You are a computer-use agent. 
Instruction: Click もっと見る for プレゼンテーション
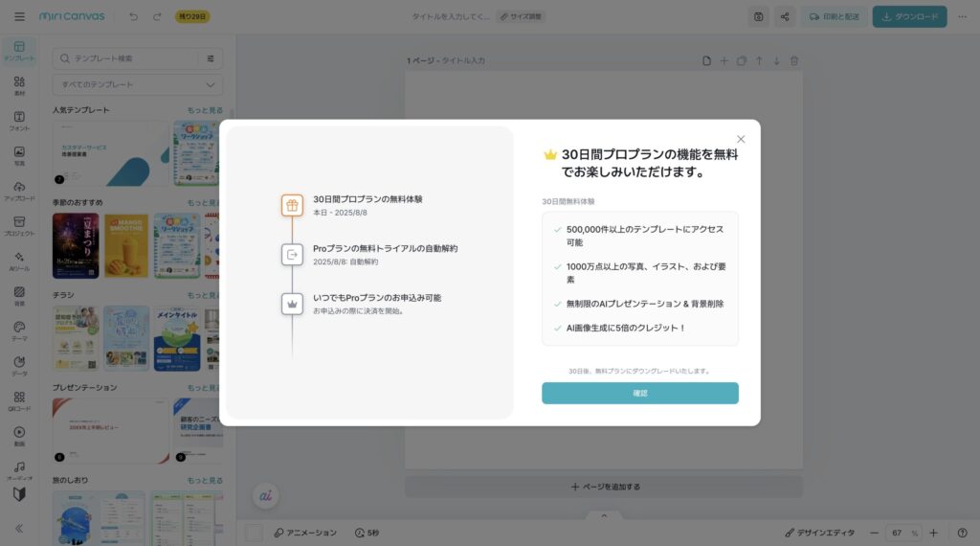point(204,388)
